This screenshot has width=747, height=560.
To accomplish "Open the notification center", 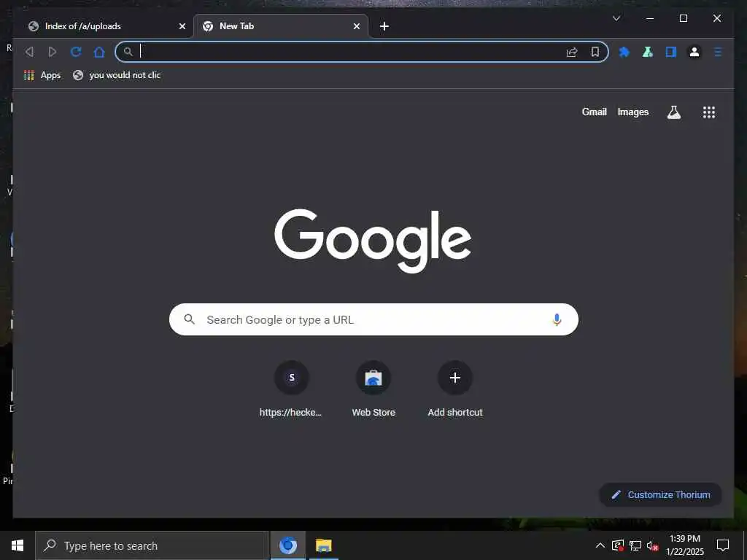I will [723, 545].
